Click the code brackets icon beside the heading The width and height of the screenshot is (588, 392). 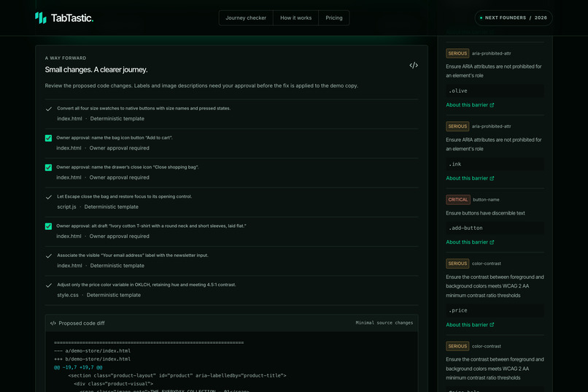pos(413,65)
